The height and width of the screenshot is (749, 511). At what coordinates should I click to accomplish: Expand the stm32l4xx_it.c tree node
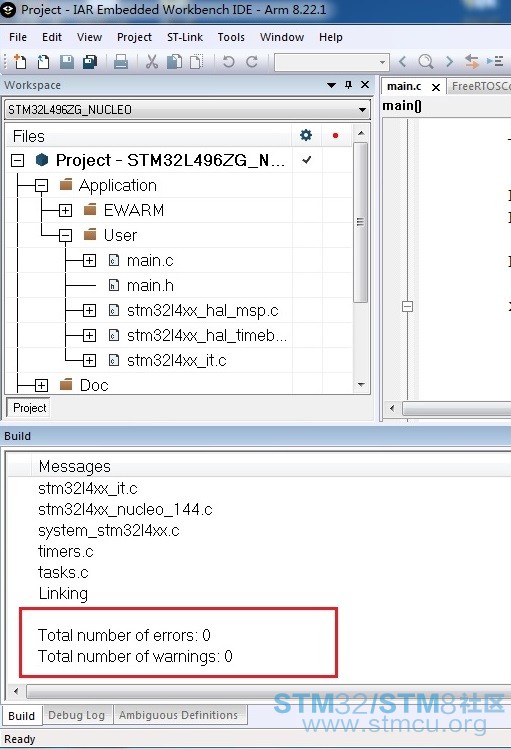(89, 360)
